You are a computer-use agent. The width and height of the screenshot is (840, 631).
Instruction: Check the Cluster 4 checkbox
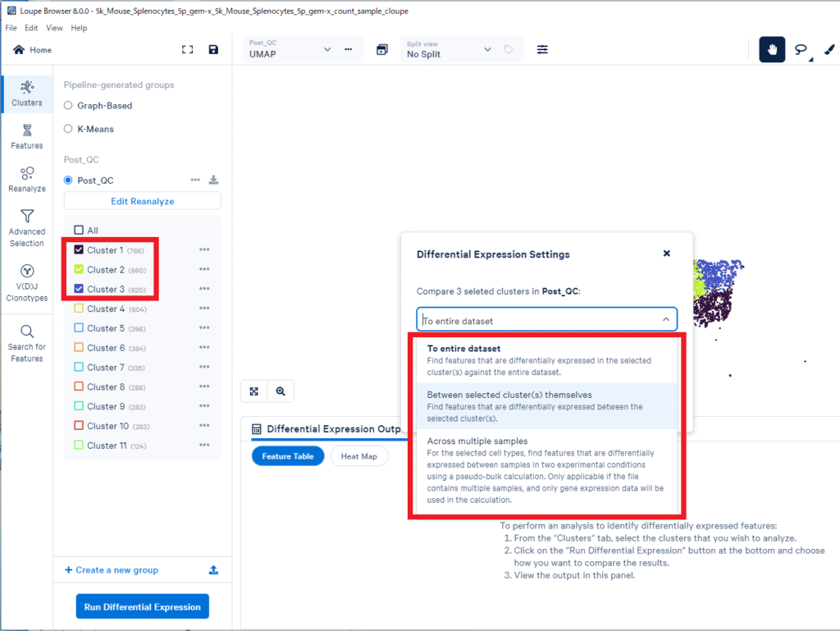(79, 309)
